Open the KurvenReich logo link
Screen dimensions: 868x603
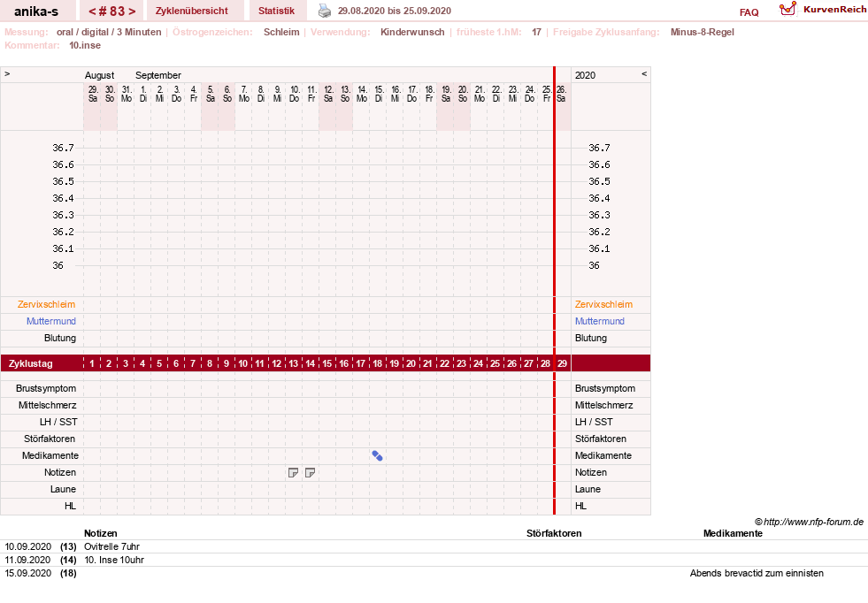tap(823, 10)
